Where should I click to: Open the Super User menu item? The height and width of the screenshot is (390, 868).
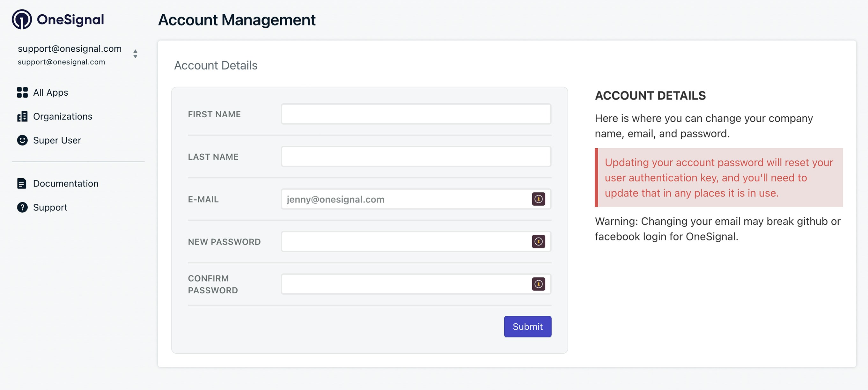pyautogui.click(x=57, y=140)
